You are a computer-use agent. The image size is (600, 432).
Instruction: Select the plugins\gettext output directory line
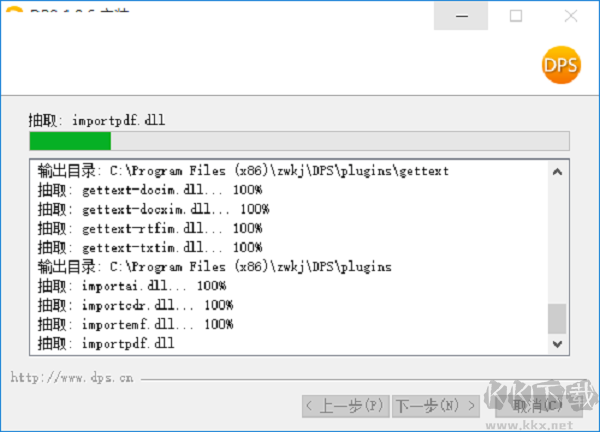point(243,171)
